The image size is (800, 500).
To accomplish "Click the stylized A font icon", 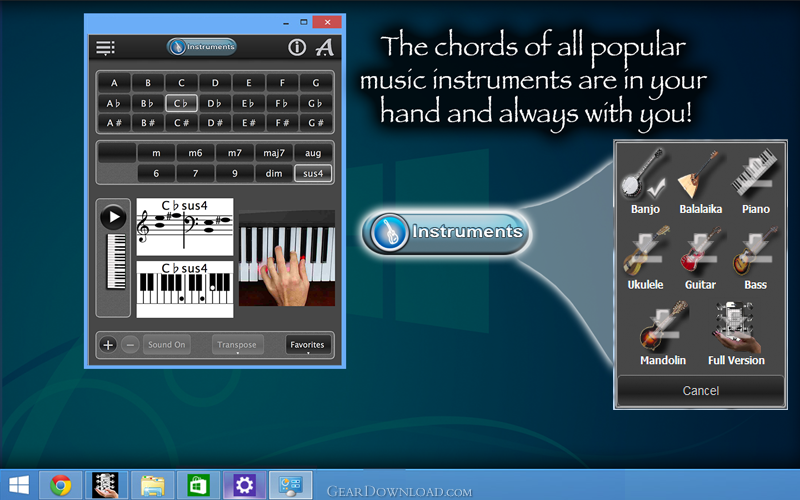I will (x=324, y=47).
